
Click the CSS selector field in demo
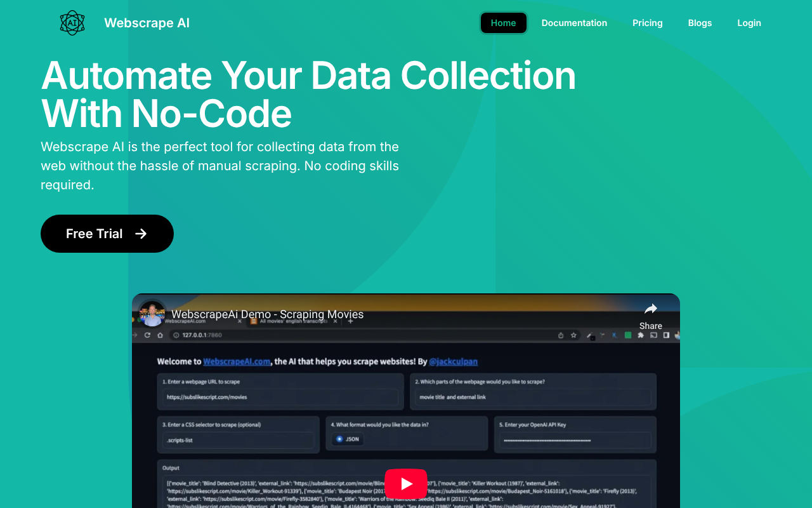pyautogui.click(x=239, y=439)
